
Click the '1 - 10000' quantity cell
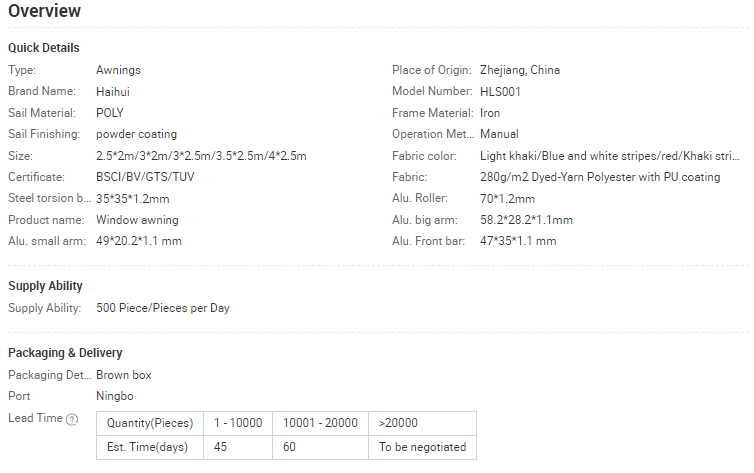[x=237, y=423]
